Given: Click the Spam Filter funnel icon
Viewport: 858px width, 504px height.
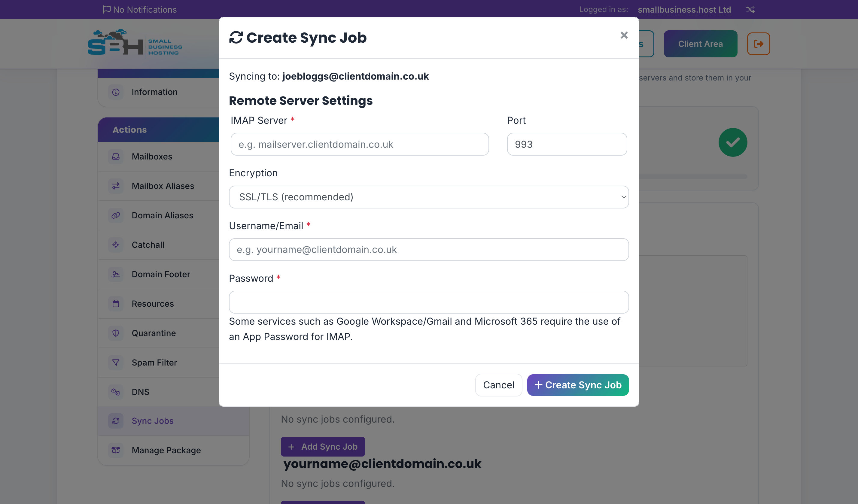Looking at the screenshot, I should (116, 363).
